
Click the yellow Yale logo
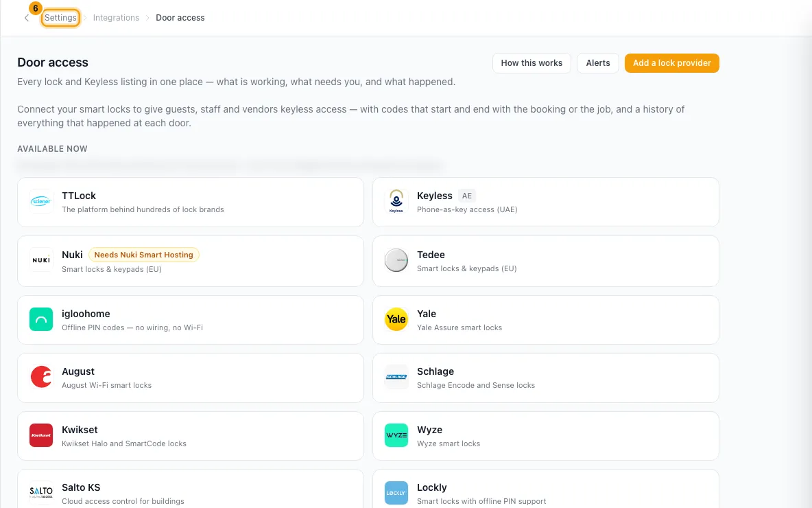[396, 319]
